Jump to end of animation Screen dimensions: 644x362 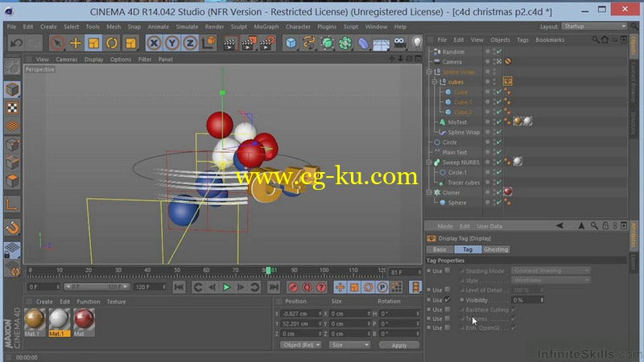(274, 287)
